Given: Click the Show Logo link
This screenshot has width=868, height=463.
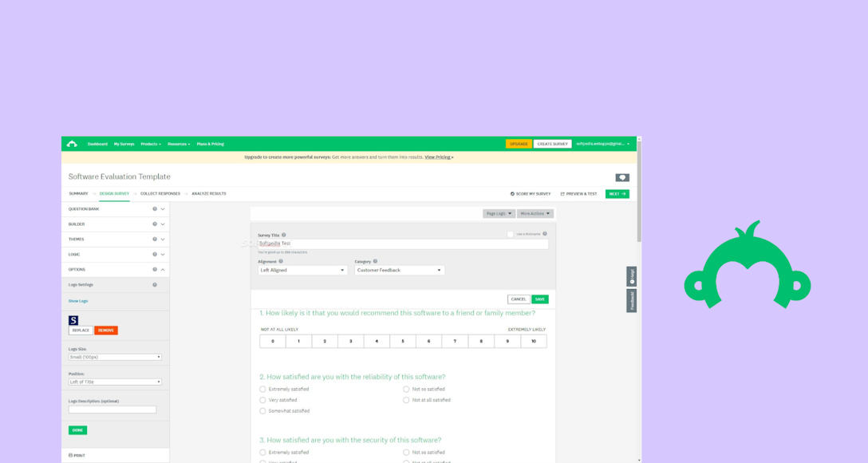Looking at the screenshot, I should click(x=77, y=301).
